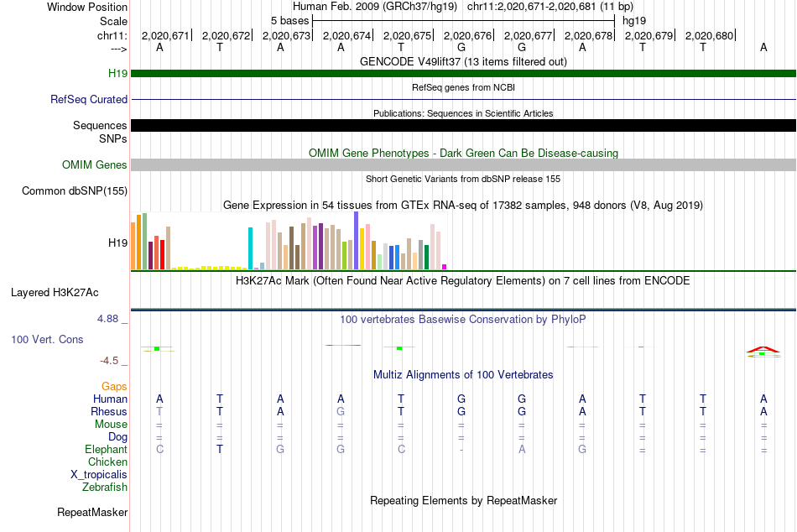The image size is (797, 532).
Task: Click the GENCODE V49lift37 track title
Action: pos(463,61)
